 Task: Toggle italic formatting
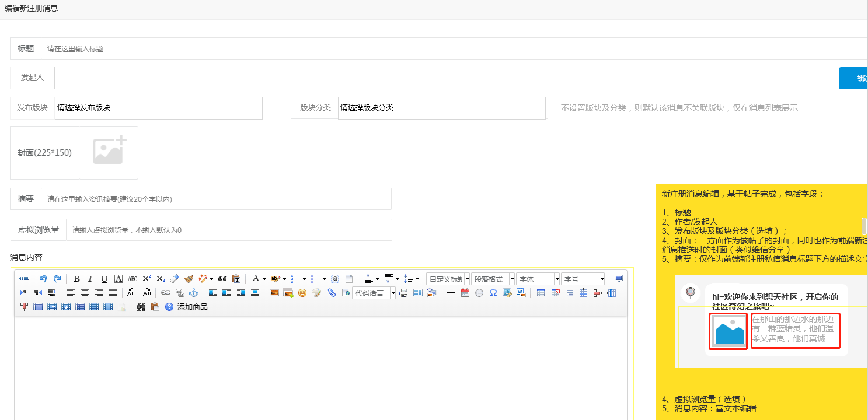(90, 279)
